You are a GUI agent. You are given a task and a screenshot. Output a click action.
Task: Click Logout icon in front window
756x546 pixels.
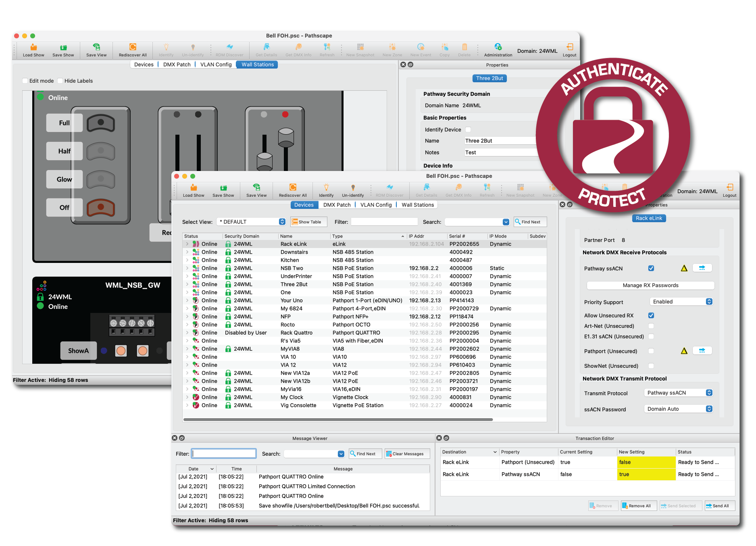[x=730, y=188]
